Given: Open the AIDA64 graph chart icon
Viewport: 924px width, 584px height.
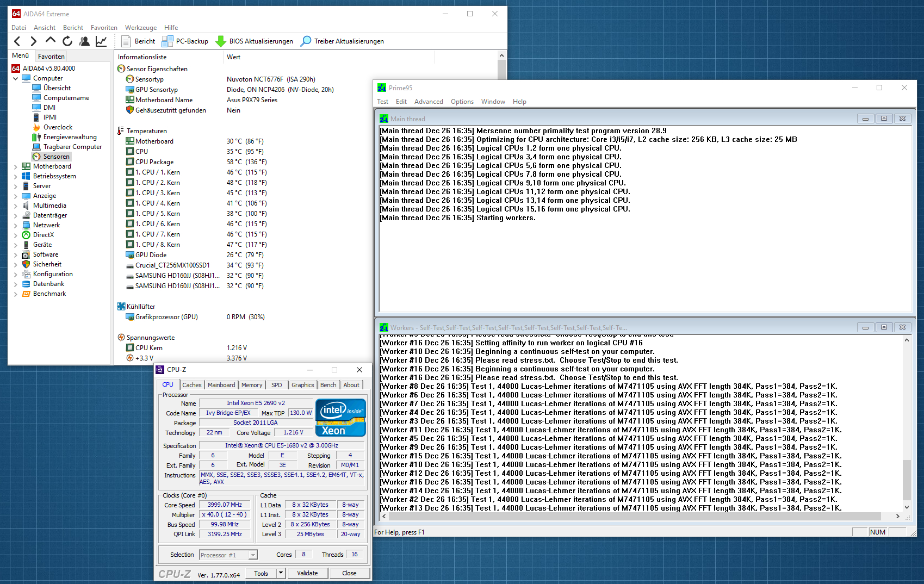Looking at the screenshot, I should (101, 41).
